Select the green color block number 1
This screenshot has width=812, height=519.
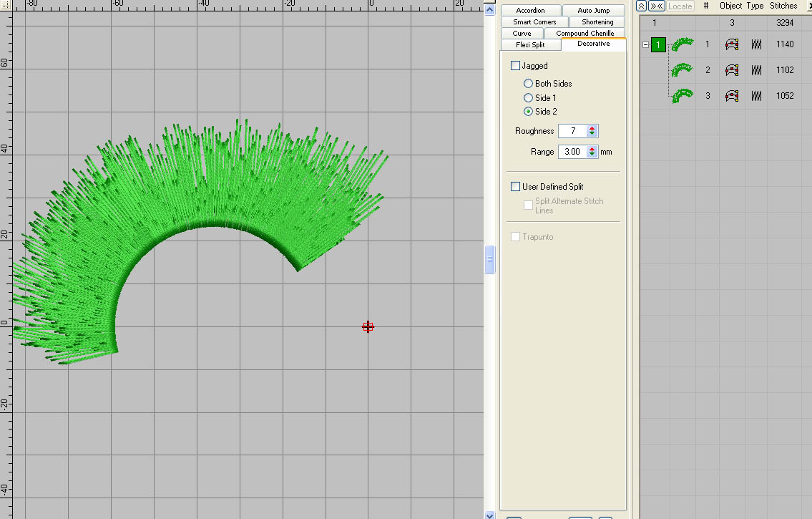click(x=658, y=45)
